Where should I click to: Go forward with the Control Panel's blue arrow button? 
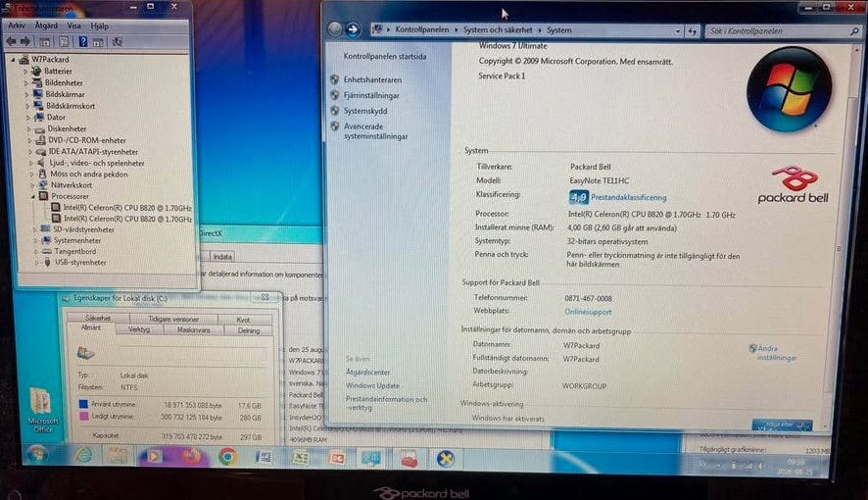pos(352,29)
